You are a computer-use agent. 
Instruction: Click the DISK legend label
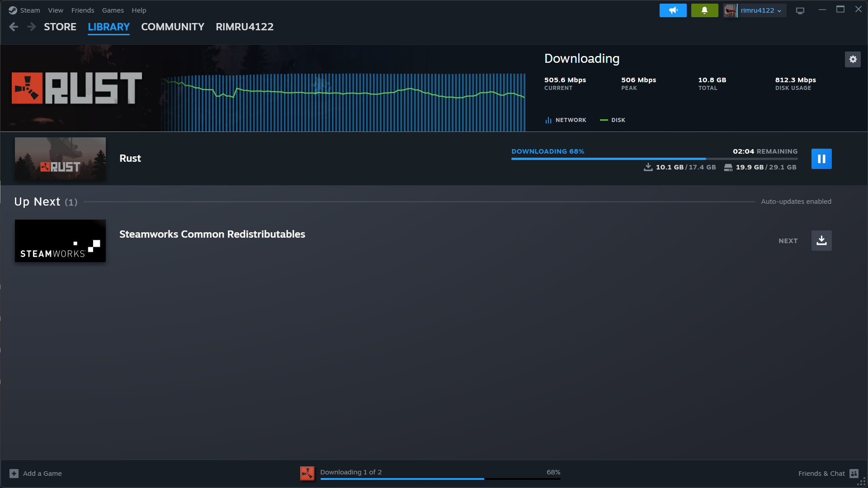coord(618,120)
